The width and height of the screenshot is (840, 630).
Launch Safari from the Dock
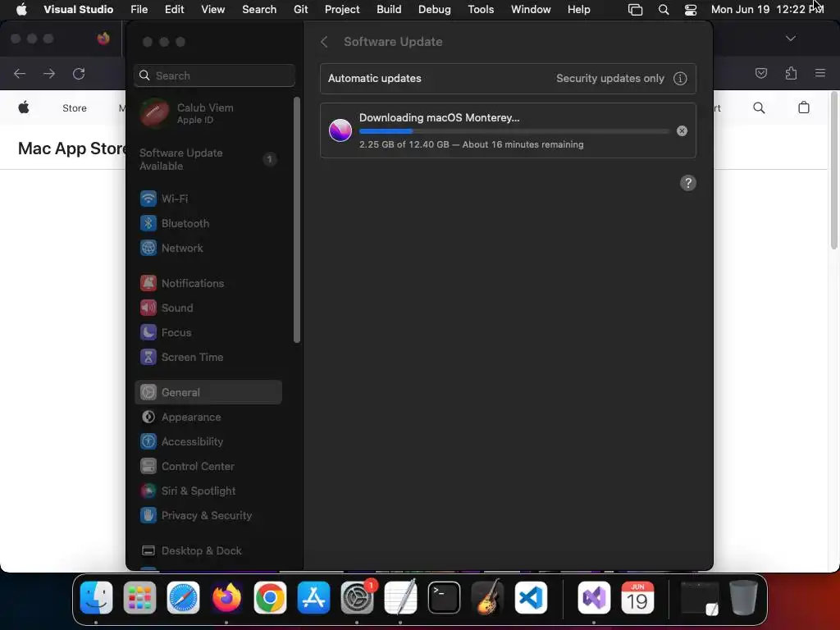pyautogui.click(x=183, y=597)
